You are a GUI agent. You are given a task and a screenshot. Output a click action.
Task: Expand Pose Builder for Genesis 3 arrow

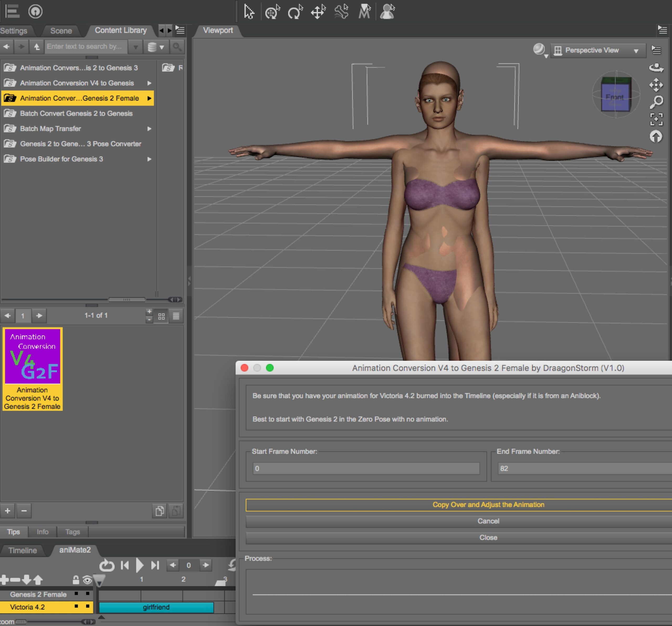[x=149, y=159]
